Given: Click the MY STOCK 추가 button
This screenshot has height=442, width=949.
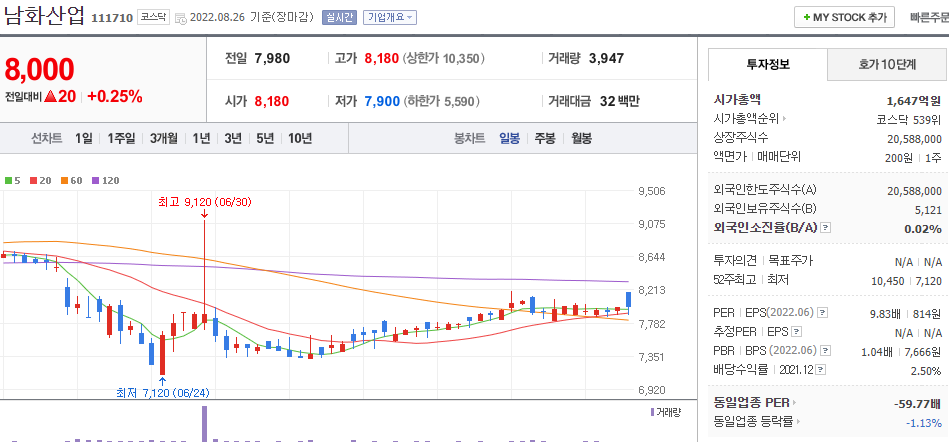Looking at the screenshot, I should (844, 18).
